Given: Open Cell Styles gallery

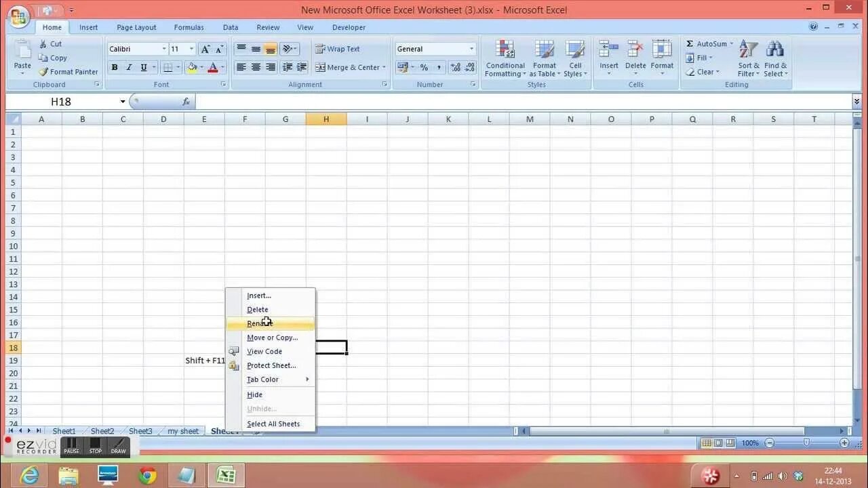Looking at the screenshot, I should point(575,58).
